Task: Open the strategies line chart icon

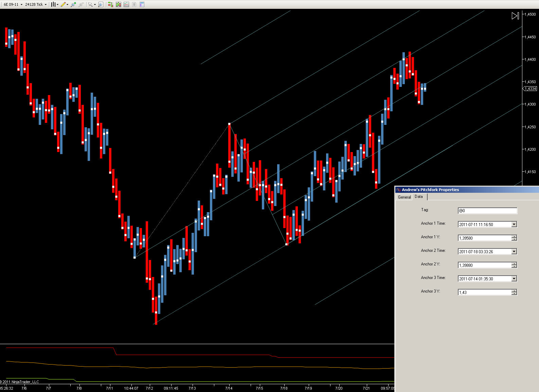Action: 126,4
